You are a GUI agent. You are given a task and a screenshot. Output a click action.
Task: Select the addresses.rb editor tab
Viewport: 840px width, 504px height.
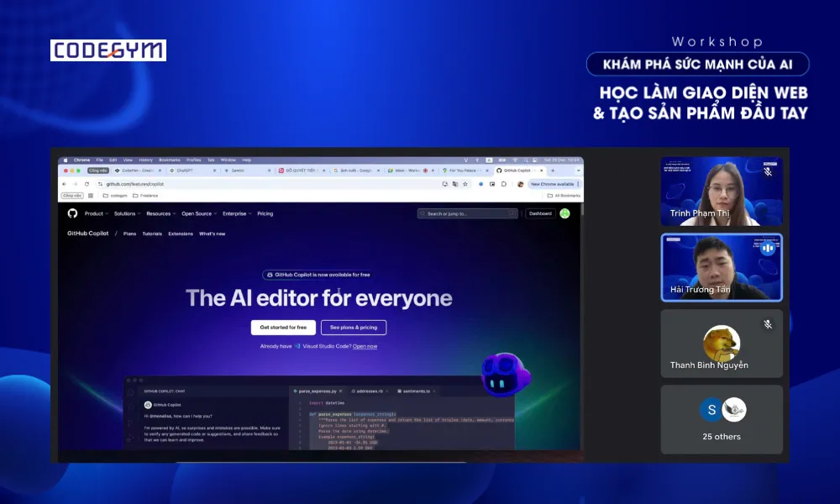click(370, 391)
